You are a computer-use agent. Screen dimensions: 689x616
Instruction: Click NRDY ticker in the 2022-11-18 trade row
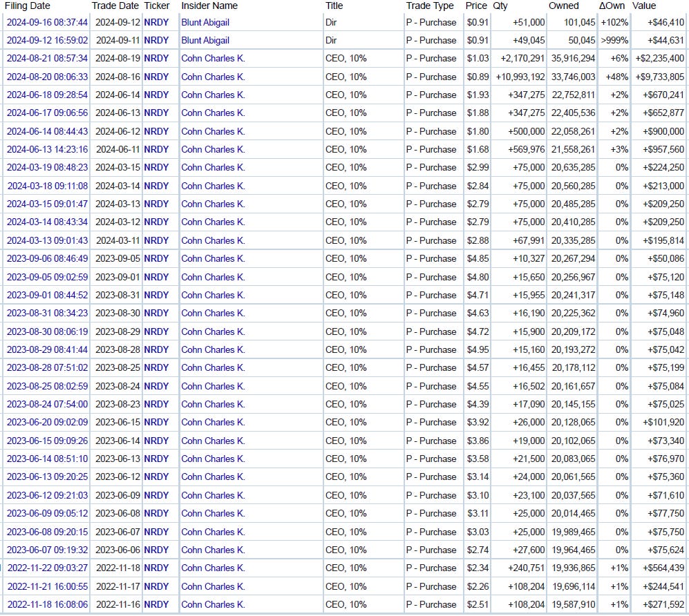coord(156,568)
